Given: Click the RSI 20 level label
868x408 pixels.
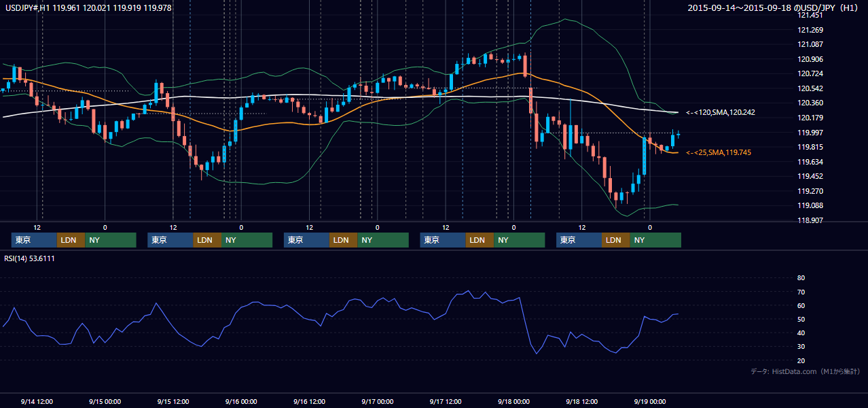Looking at the screenshot, I should (801, 360).
